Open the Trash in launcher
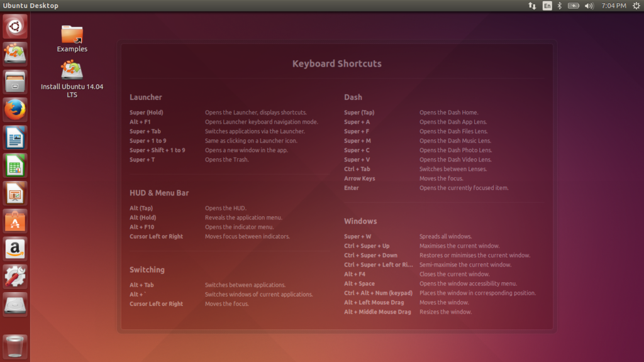 [15, 346]
